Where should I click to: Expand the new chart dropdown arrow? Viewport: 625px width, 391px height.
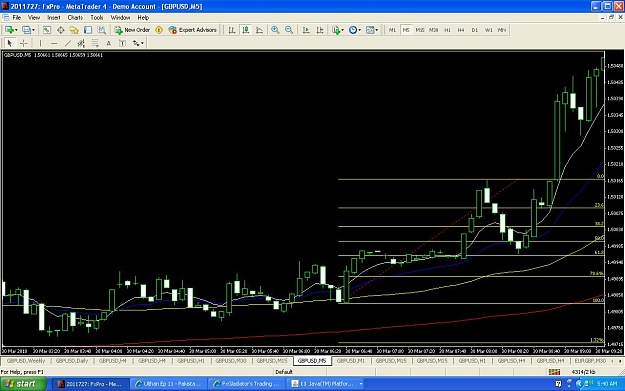click(x=16, y=30)
